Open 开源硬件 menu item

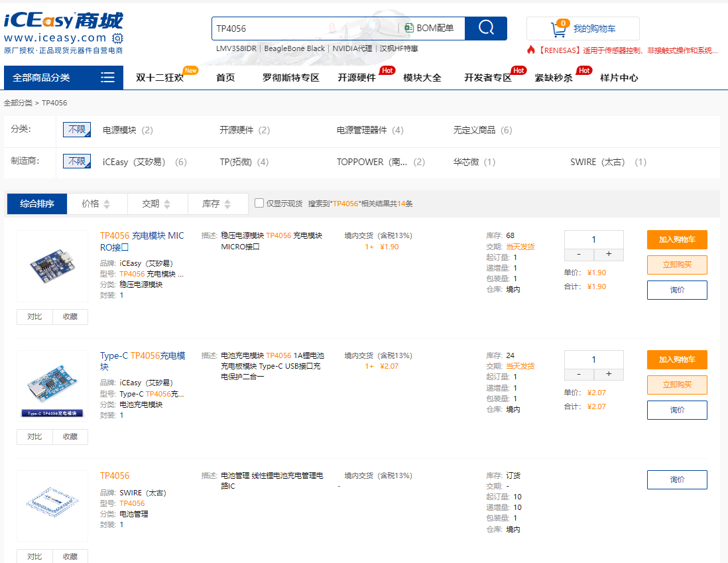pyautogui.click(x=357, y=78)
